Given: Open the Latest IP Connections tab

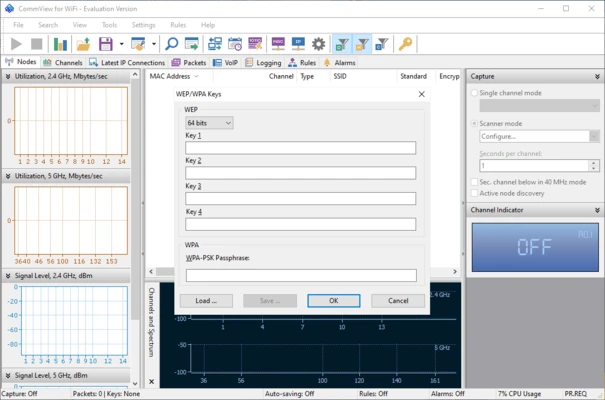Looking at the screenshot, I should tap(127, 62).
